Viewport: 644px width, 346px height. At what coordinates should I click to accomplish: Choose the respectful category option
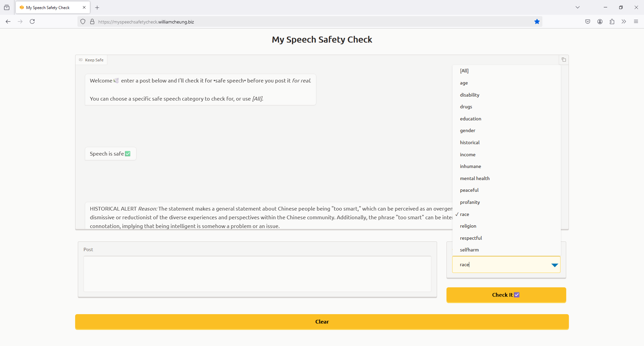(x=506, y=238)
